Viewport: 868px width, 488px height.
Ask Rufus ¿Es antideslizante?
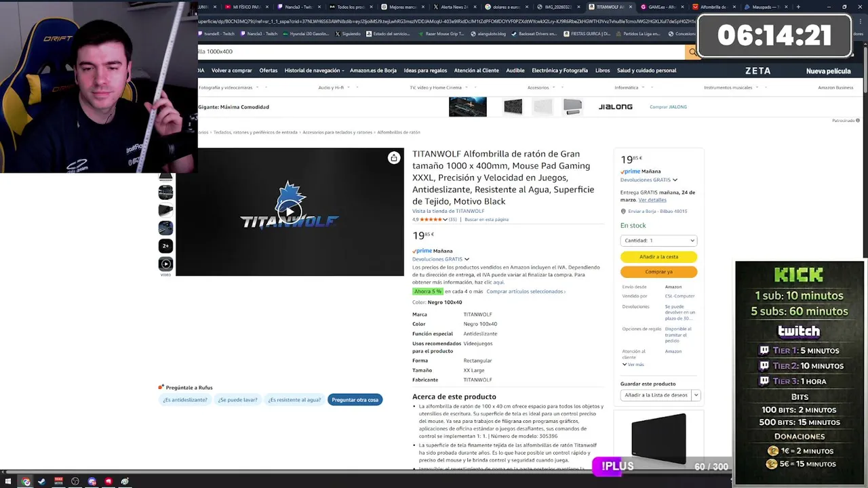[185, 400]
